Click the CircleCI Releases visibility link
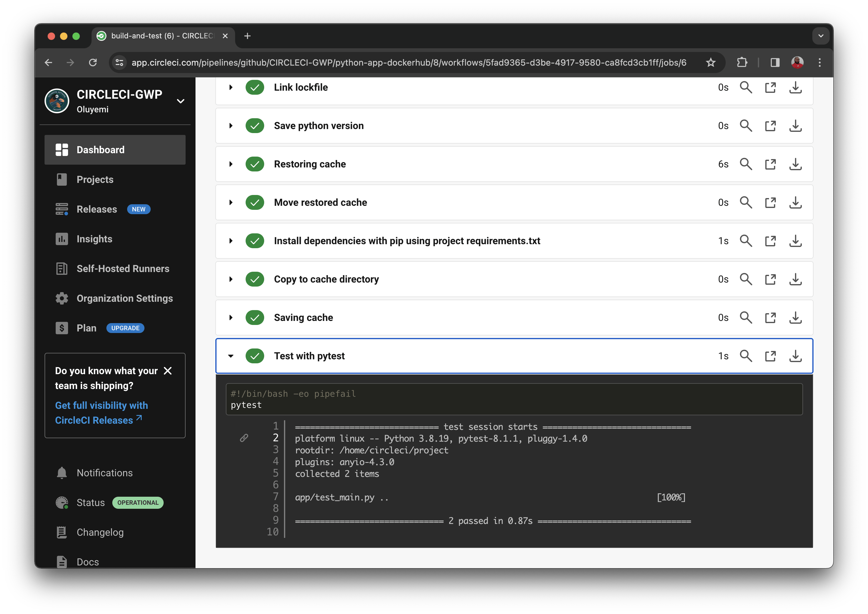868x614 pixels. point(101,412)
